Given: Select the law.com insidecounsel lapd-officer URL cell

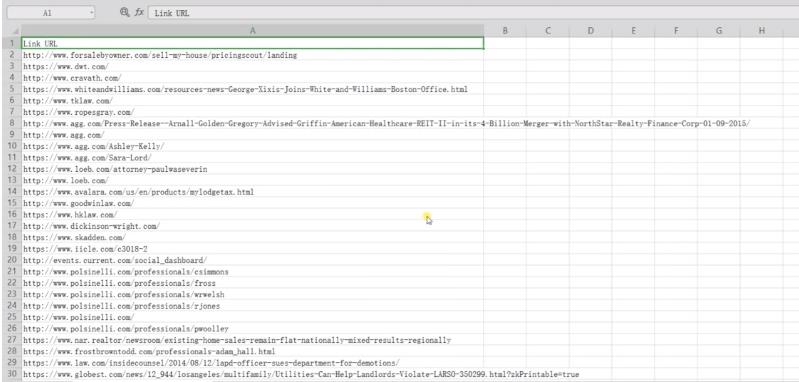Looking at the screenshot, I should (252, 363).
